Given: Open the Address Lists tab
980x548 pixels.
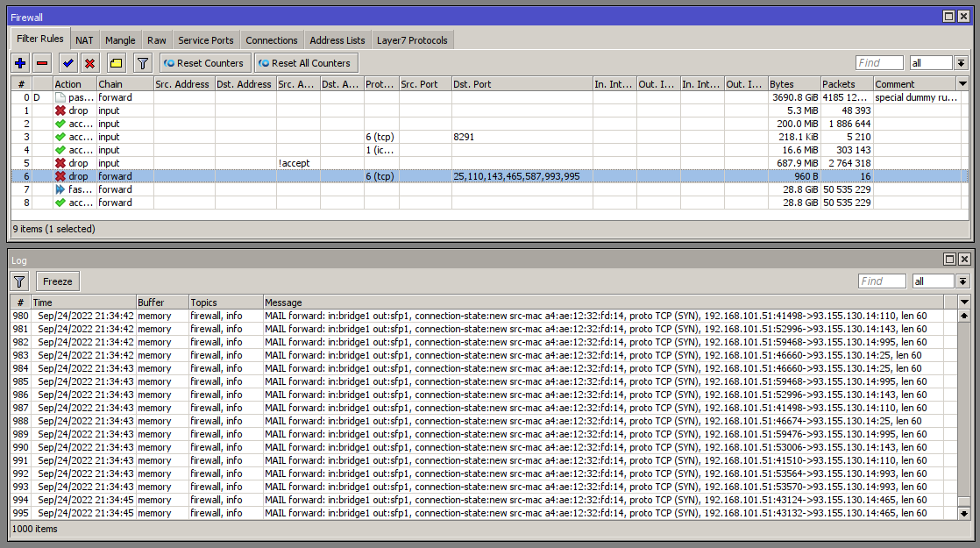Looking at the screenshot, I should [x=337, y=40].
